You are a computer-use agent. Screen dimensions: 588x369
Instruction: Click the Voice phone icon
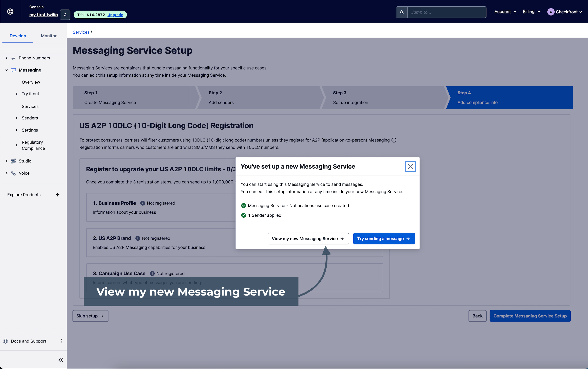tap(13, 173)
